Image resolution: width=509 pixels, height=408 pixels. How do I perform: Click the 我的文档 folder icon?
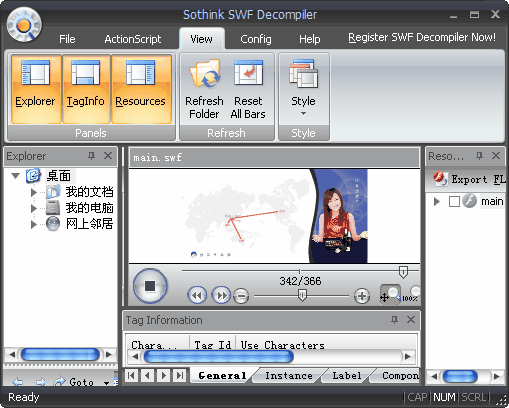tap(53, 192)
